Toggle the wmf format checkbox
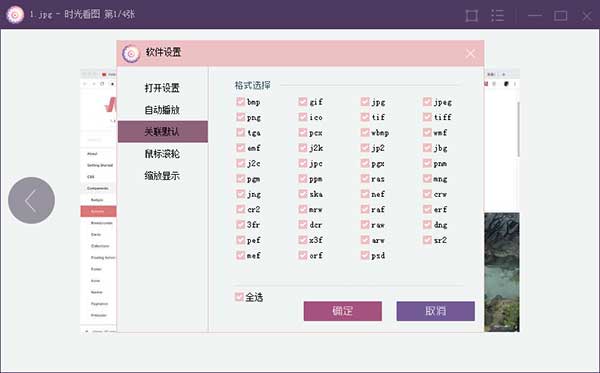This screenshot has height=373, width=600. (427, 132)
